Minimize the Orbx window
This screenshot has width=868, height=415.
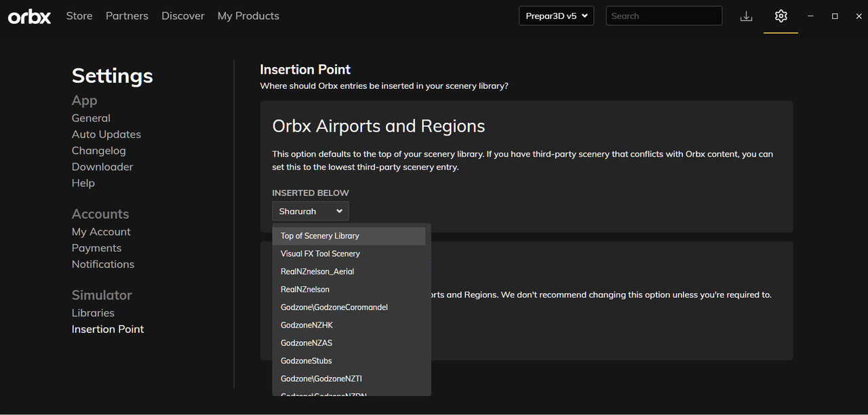[810, 16]
